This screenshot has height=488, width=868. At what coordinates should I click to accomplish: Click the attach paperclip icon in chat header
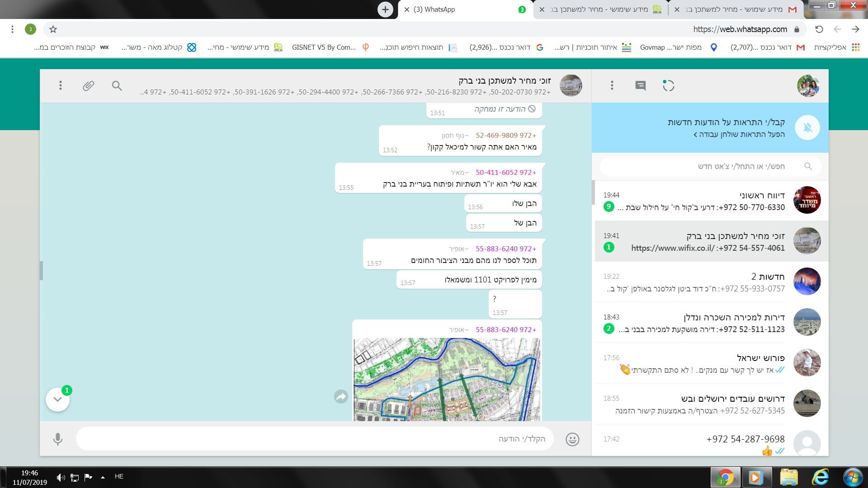pos(89,85)
